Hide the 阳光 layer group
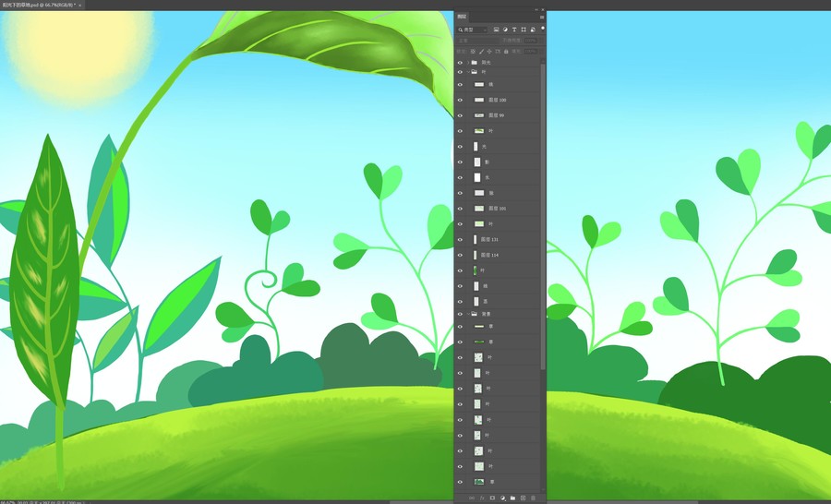831x504 pixels. [460, 63]
